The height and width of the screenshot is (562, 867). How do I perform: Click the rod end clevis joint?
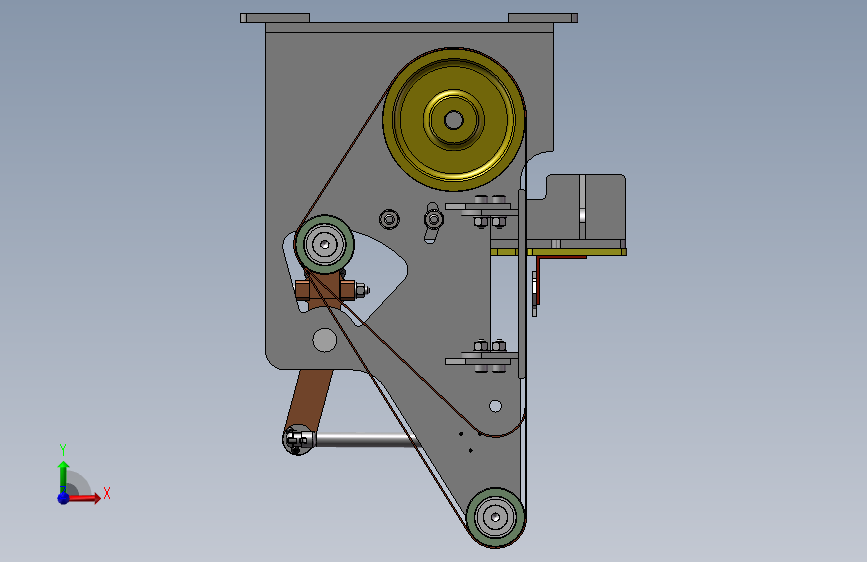click(x=299, y=440)
